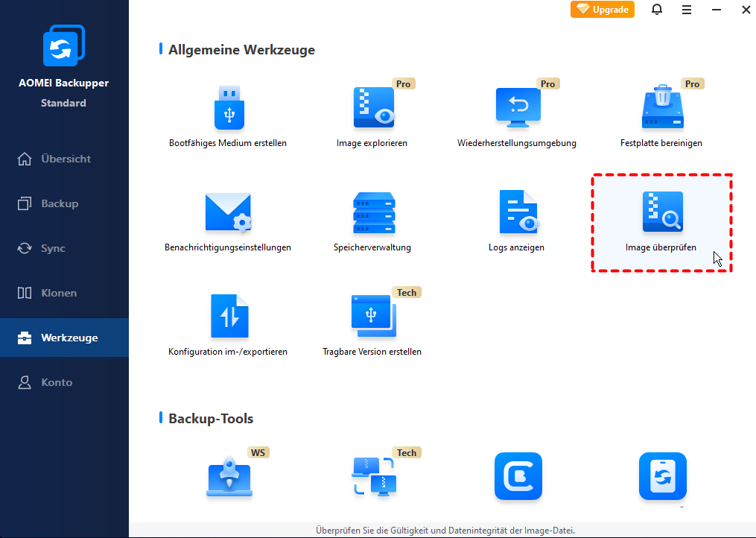The image size is (756, 538).
Task: Close the AOMEI Backupper window
Action: (746, 10)
